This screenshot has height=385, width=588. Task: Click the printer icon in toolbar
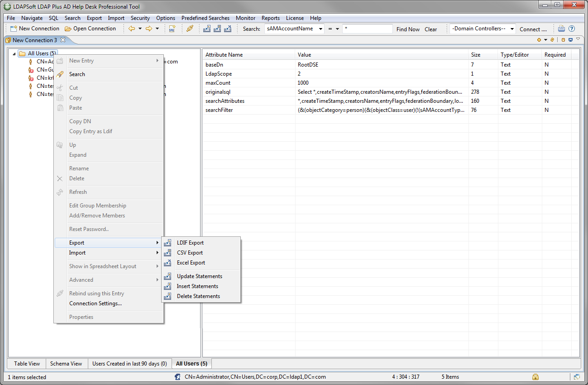coord(561,29)
